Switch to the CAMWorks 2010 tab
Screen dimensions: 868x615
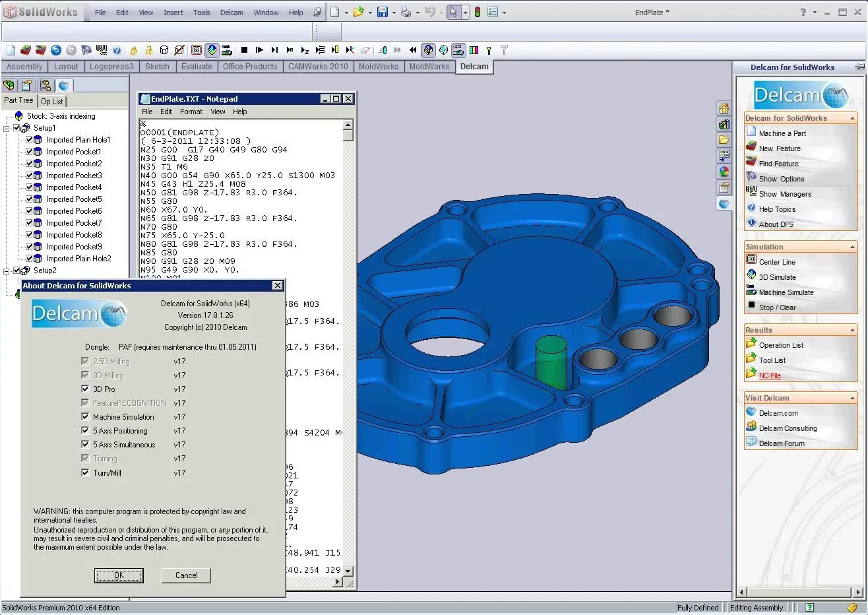[318, 67]
